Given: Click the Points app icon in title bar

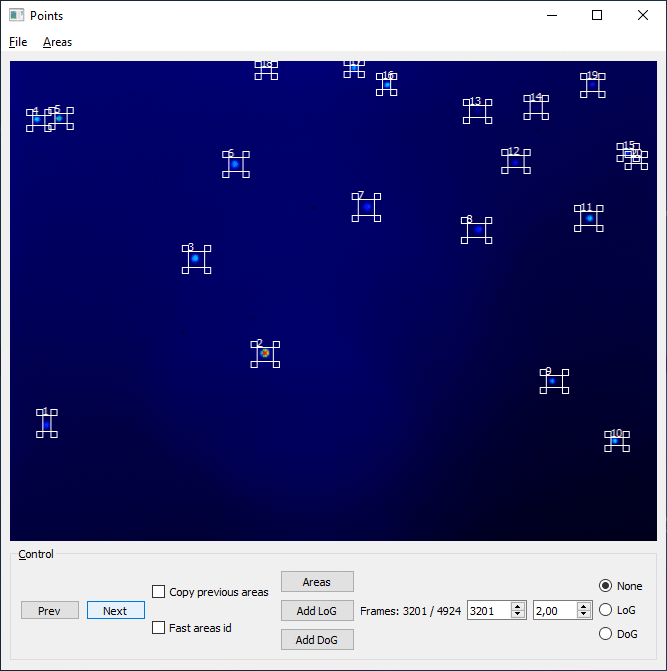Looking at the screenshot, I should point(16,15).
